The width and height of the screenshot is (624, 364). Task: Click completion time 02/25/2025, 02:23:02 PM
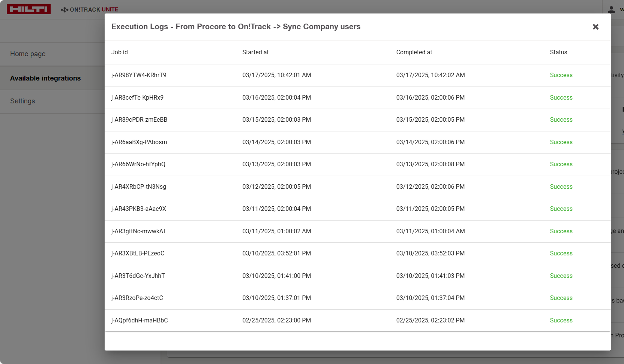coord(430,321)
